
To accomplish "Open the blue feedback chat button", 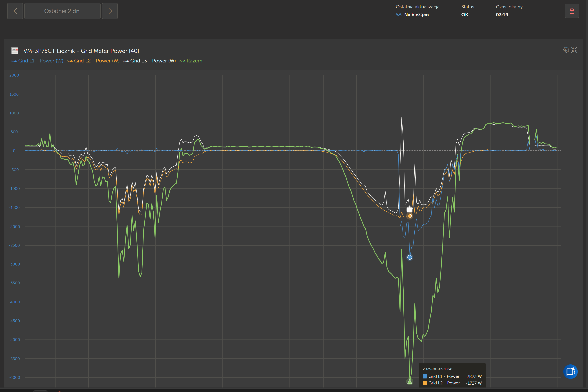I will (x=570, y=371).
